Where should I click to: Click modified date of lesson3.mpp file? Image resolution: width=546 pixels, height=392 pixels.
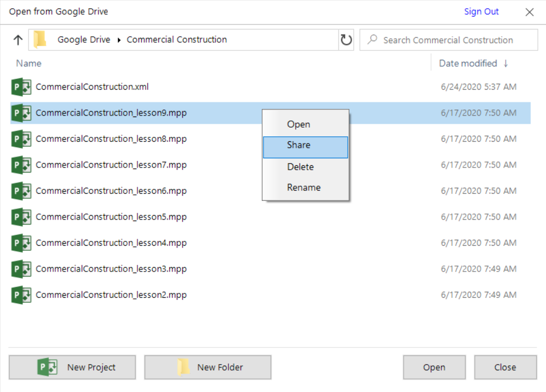[x=479, y=269]
